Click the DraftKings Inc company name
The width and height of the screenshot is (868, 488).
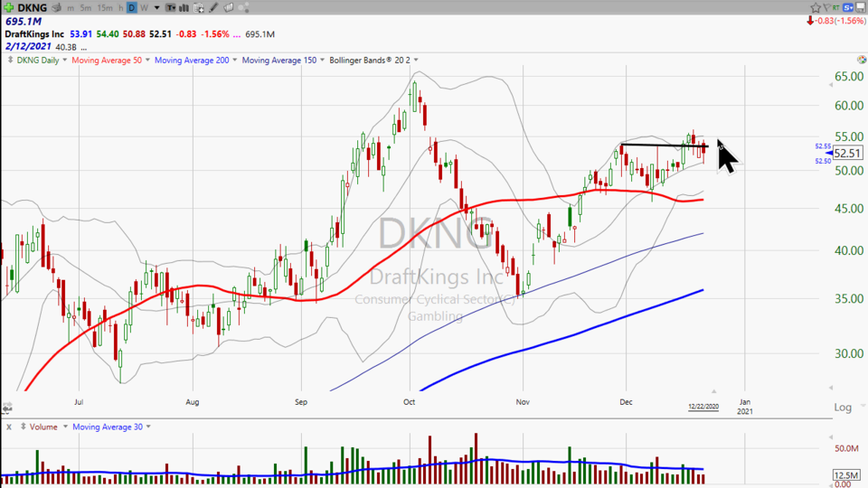(34, 33)
